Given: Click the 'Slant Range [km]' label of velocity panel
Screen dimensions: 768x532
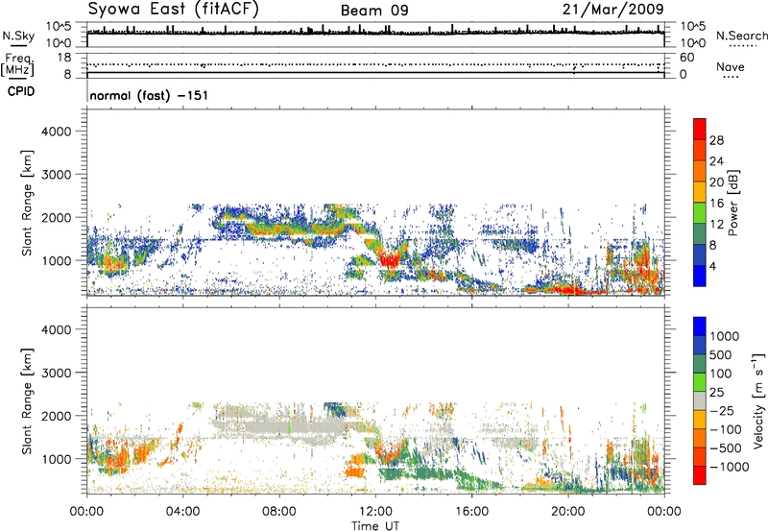Looking at the screenshot, I should pyautogui.click(x=27, y=401).
